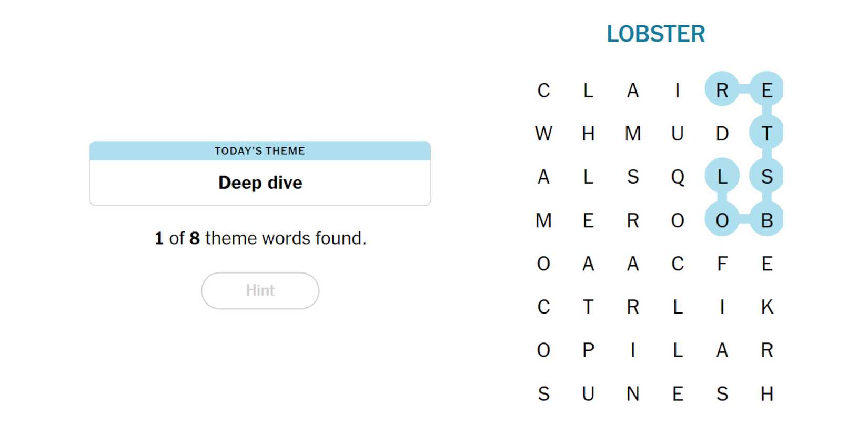The width and height of the screenshot is (868, 434).
Task: Select the letter W tile
Action: [543, 134]
